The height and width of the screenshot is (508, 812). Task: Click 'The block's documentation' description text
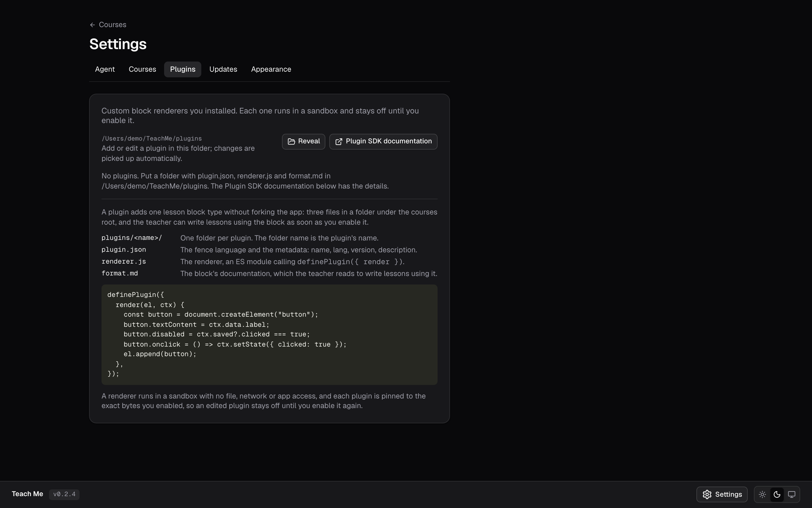[309, 273]
